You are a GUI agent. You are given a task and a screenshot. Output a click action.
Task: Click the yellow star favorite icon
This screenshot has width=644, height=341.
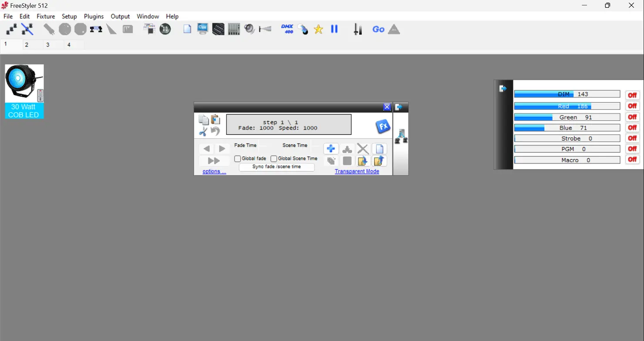pyautogui.click(x=319, y=29)
